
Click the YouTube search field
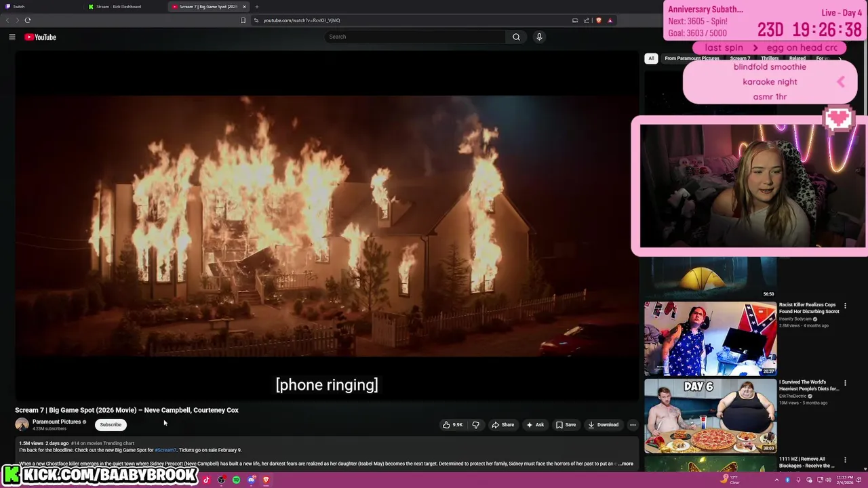pos(415,37)
